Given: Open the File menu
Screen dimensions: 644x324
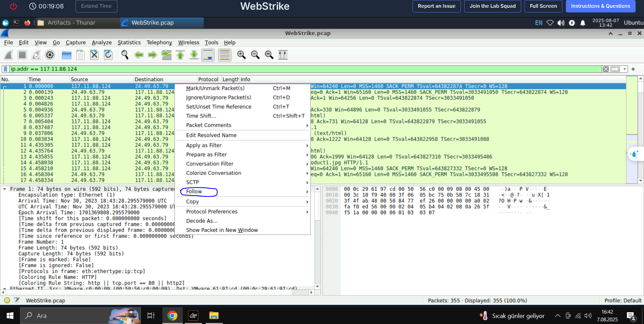Looking at the screenshot, I should pos(8,42).
